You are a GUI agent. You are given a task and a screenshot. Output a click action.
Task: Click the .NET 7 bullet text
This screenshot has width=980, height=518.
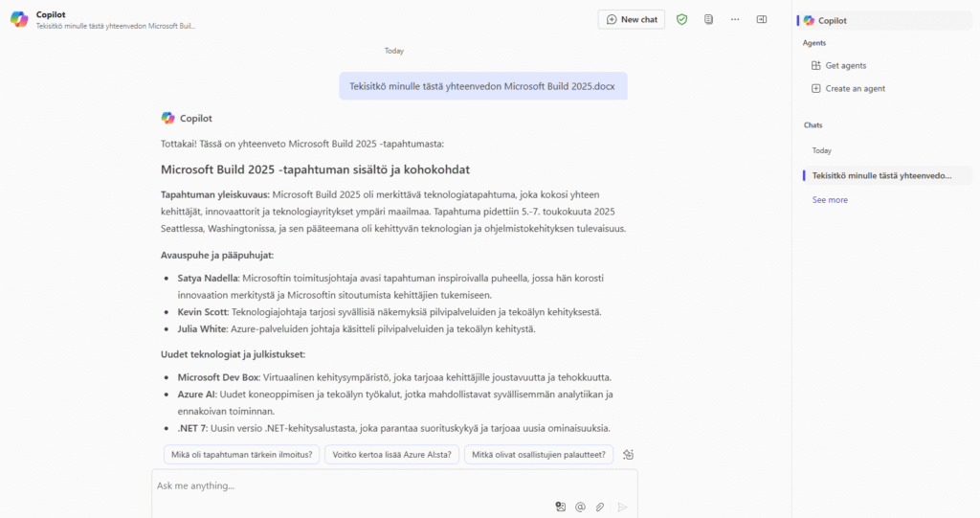point(393,428)
